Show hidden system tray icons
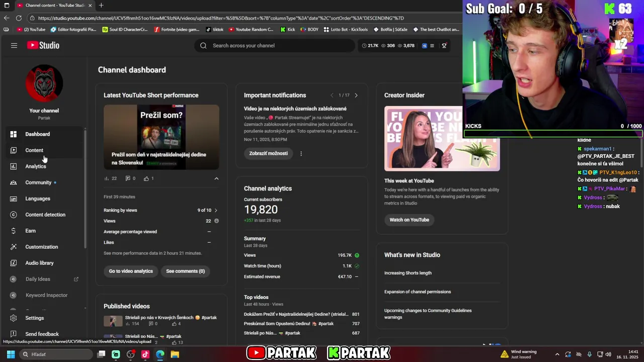644x362 pixels. point(557,354)
